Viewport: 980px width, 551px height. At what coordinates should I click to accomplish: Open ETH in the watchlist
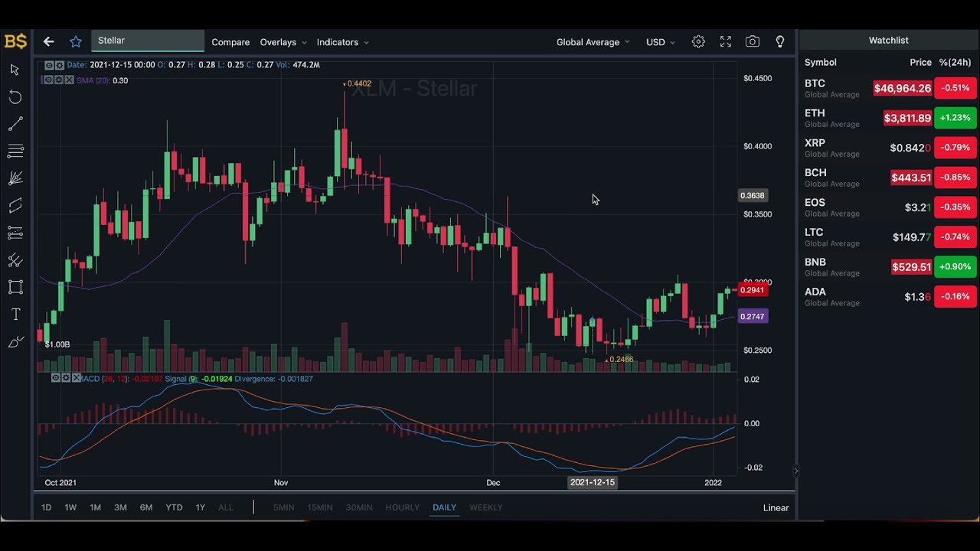click(x=889, y=118)
